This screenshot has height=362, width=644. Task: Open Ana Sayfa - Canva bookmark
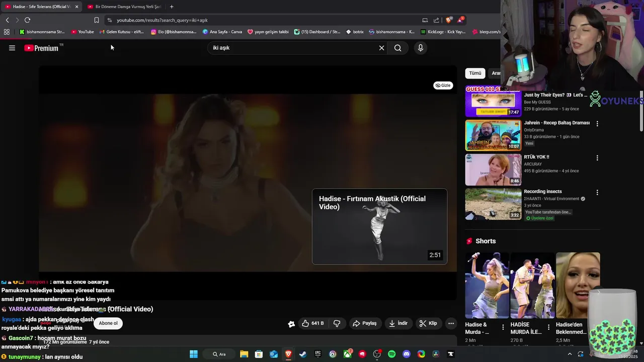tap(222, 32)
